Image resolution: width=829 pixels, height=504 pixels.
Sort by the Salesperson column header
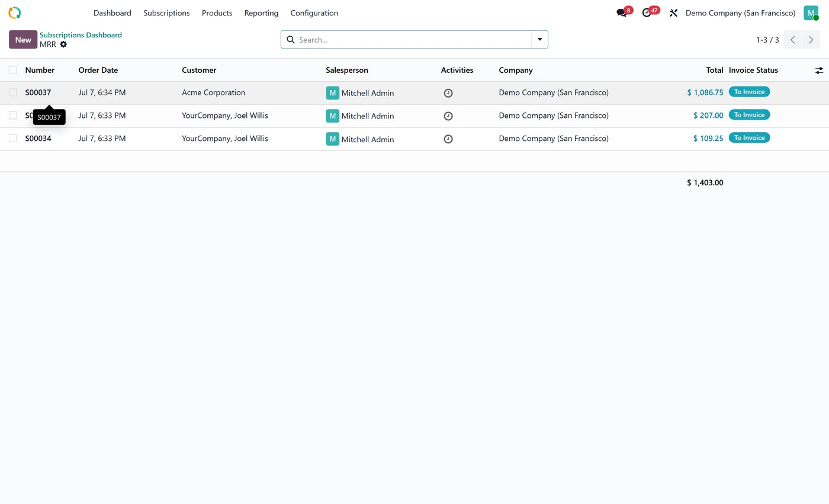(x=347, y=70)
